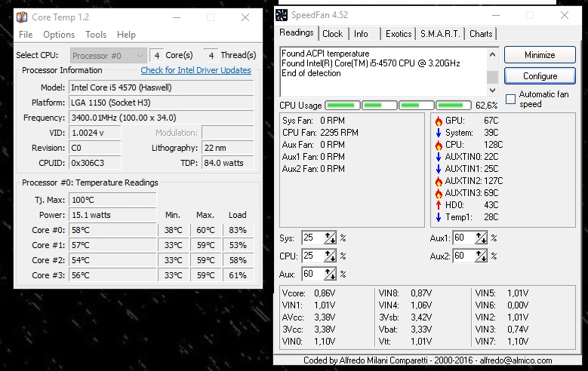
Task: Click the Model field Intel Core i5 4570
Action: point(162,87)
